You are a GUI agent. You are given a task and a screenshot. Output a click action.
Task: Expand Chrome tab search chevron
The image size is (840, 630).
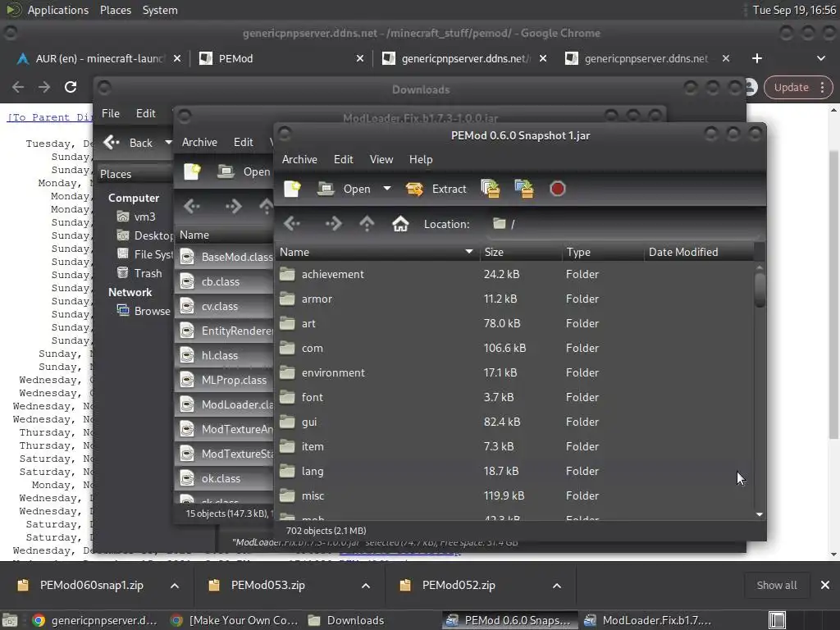820,58
